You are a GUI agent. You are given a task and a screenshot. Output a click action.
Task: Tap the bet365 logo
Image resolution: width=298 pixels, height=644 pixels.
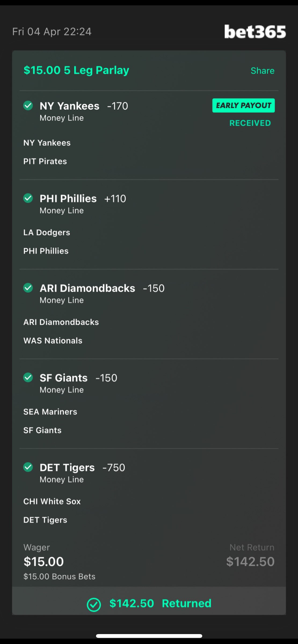point(255,32)
